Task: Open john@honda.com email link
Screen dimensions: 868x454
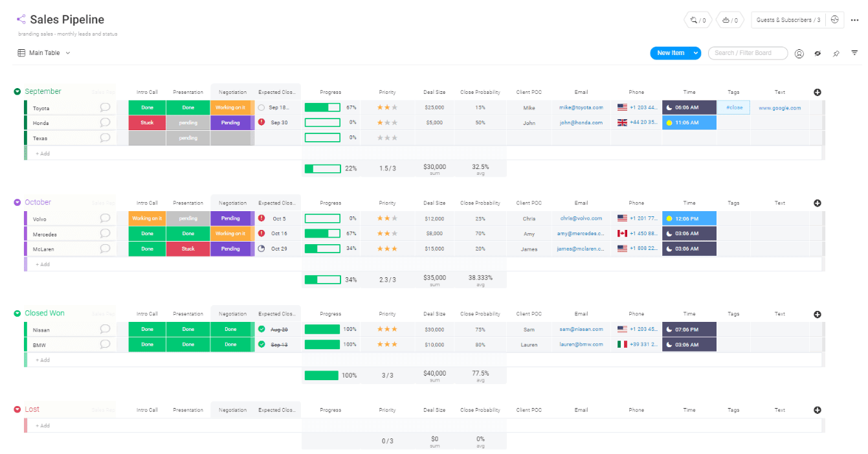Action: click(581, 122)
